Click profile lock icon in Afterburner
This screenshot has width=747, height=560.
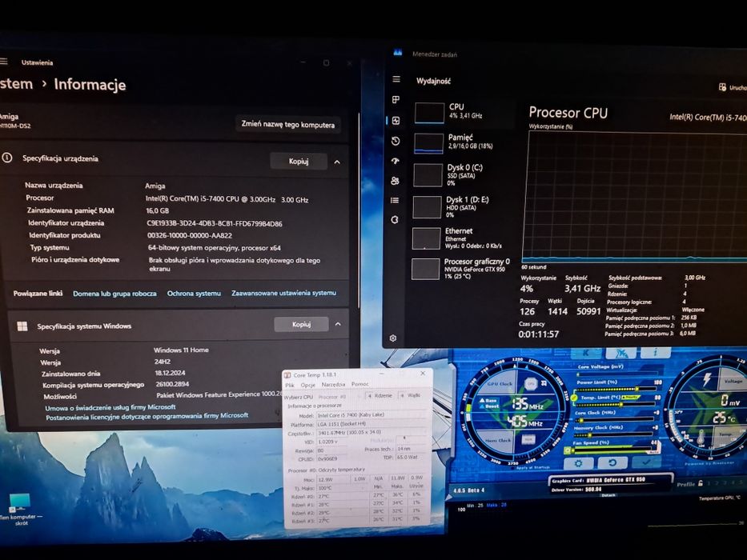click(701, 483)
